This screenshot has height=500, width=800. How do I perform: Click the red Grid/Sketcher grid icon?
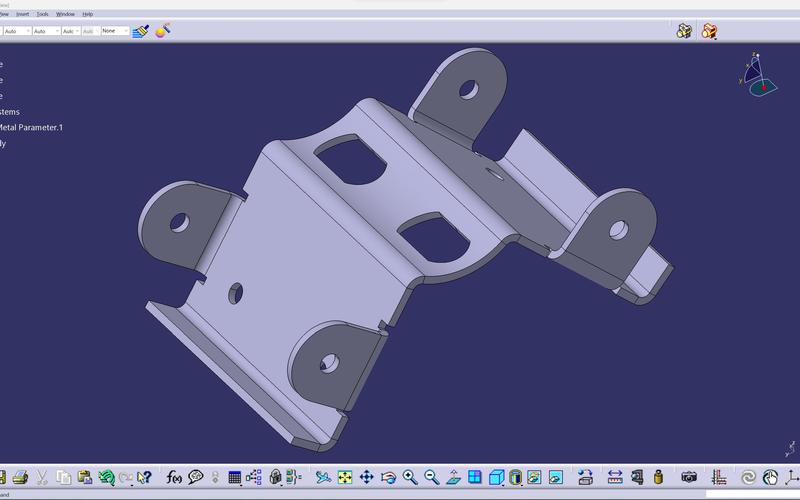point(718,478)
